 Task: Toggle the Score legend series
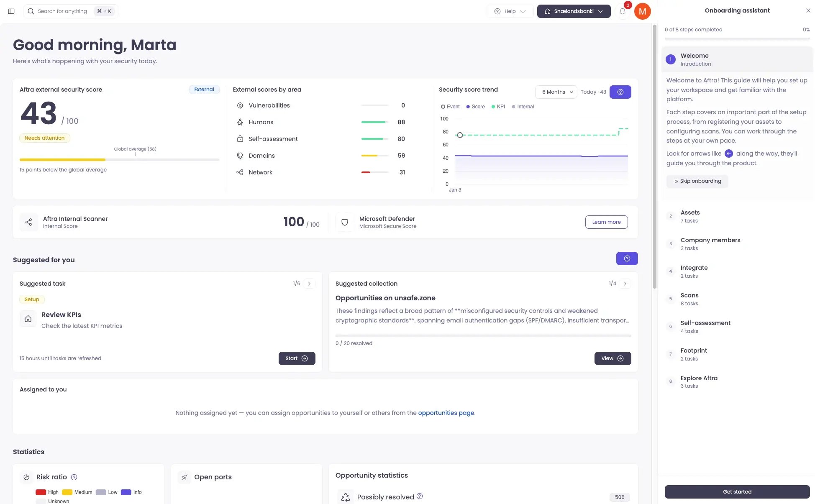(476, 107)
